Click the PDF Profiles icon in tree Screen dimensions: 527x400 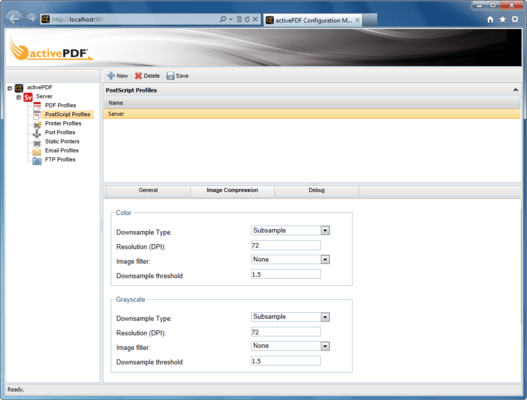click(37, 106)
